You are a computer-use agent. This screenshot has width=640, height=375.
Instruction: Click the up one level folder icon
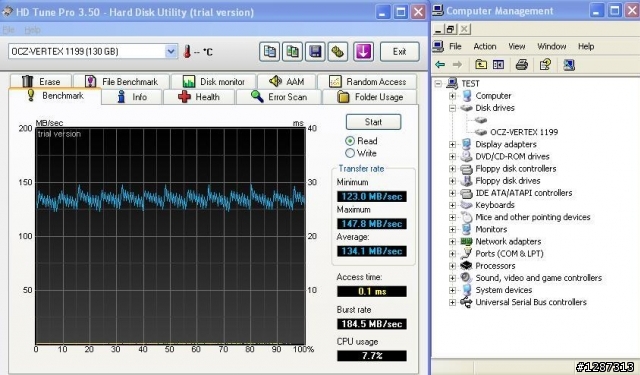(481, 64)
